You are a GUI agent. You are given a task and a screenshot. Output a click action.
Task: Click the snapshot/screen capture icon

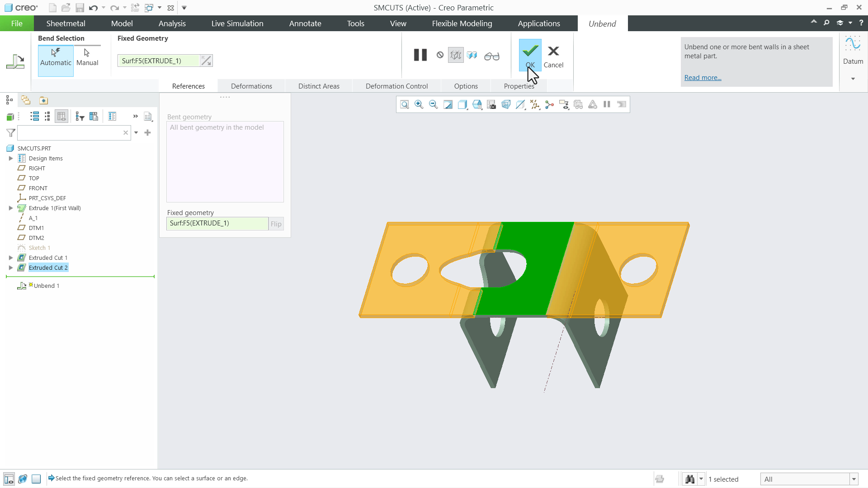point(491,104)
